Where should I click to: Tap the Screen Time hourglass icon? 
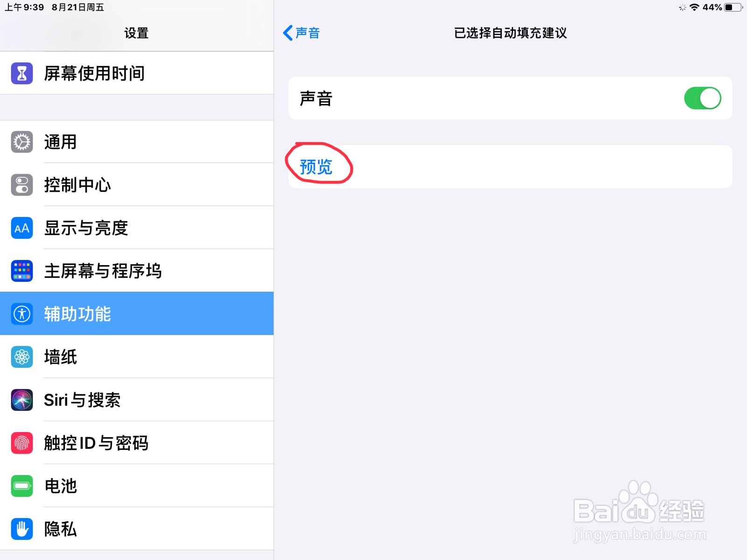pyautogui.click(x=22, y=73)
